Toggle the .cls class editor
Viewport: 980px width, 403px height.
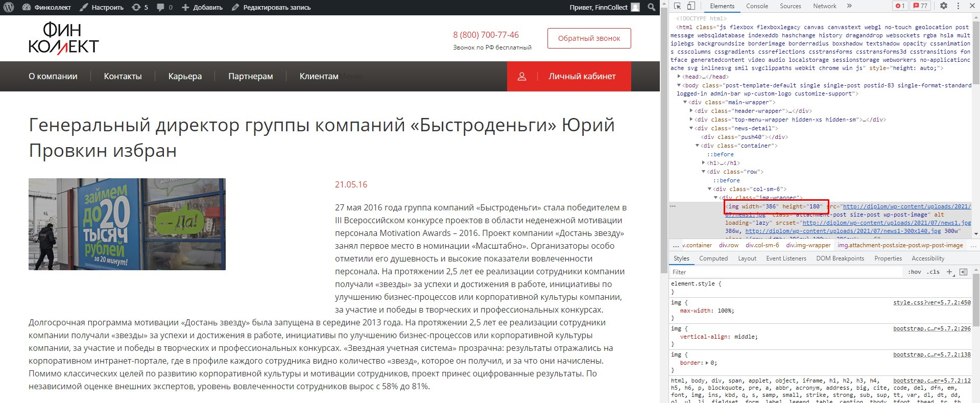tap(934, 272)
